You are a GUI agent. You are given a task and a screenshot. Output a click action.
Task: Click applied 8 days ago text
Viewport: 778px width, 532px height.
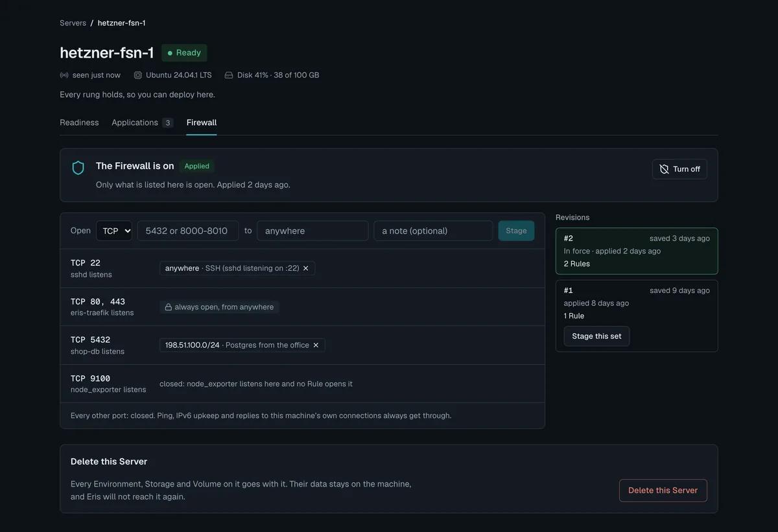click(x=596, y=303)
